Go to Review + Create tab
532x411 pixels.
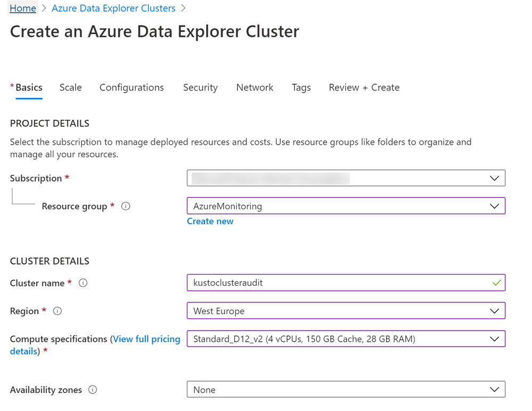click(364, 87)
